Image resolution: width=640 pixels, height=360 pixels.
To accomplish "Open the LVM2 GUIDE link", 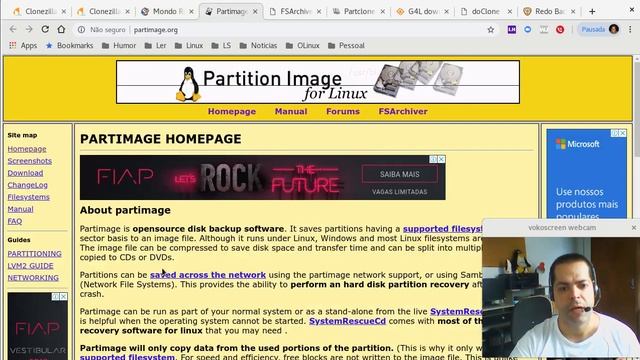I will [30, 266].
